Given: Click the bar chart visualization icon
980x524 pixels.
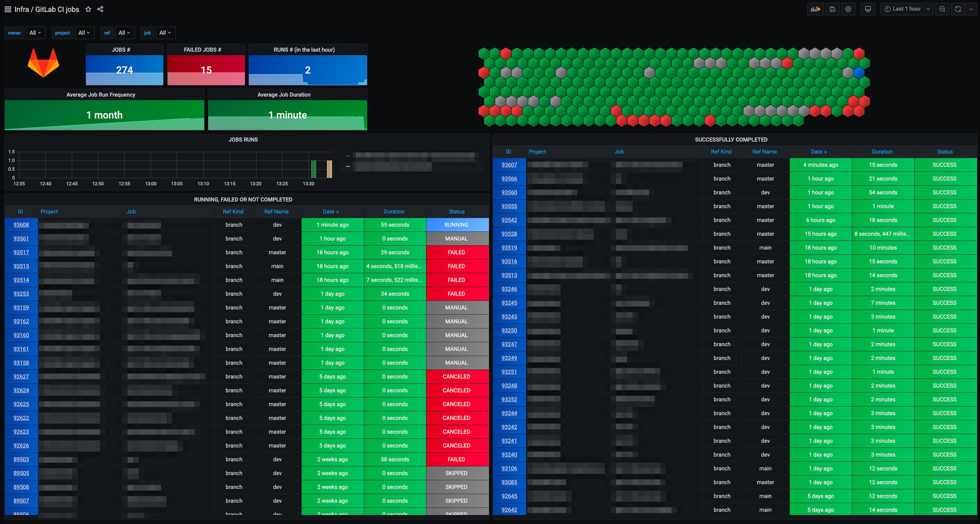Looking at the screenshot, I should click(x=815, y=9).
